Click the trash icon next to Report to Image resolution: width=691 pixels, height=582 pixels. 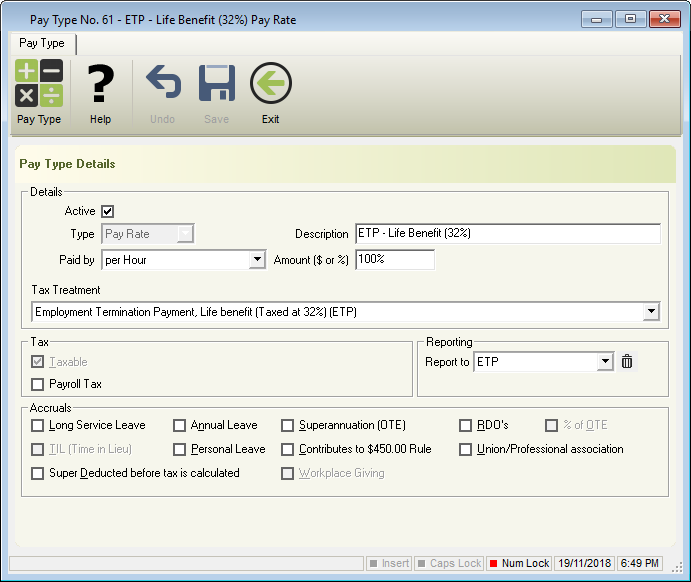(627, 361)
